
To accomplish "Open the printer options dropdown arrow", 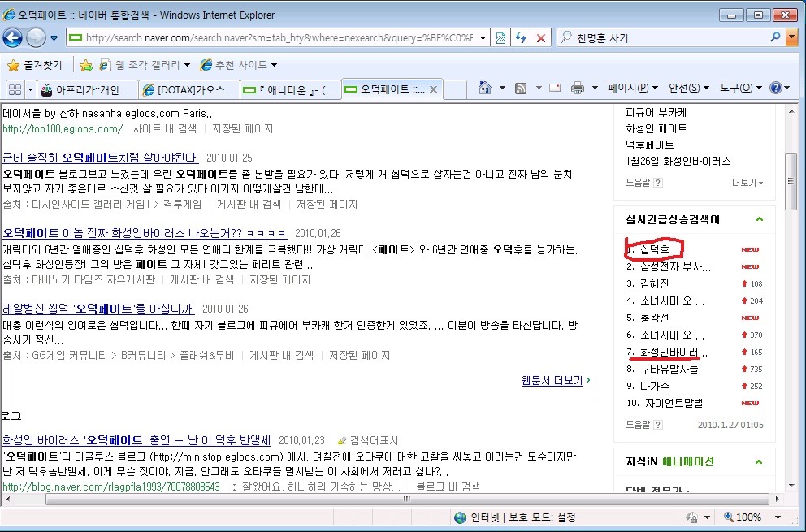I will pos(595,88).
